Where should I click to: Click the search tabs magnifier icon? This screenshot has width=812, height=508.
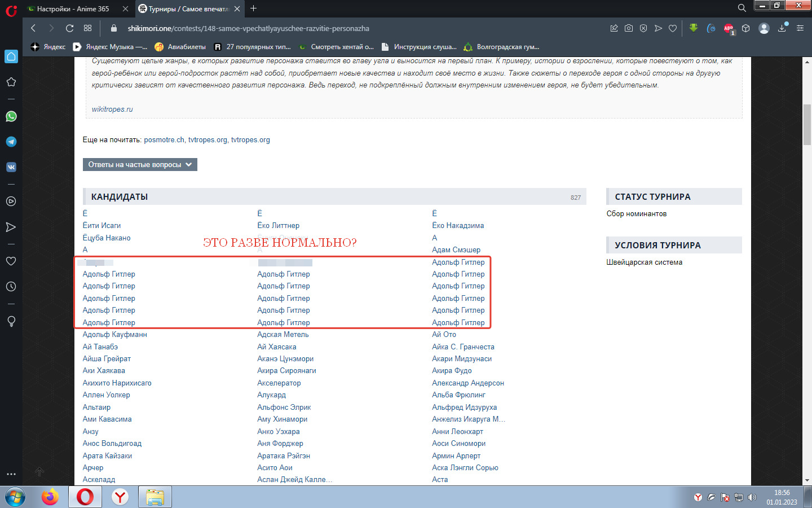742,8
